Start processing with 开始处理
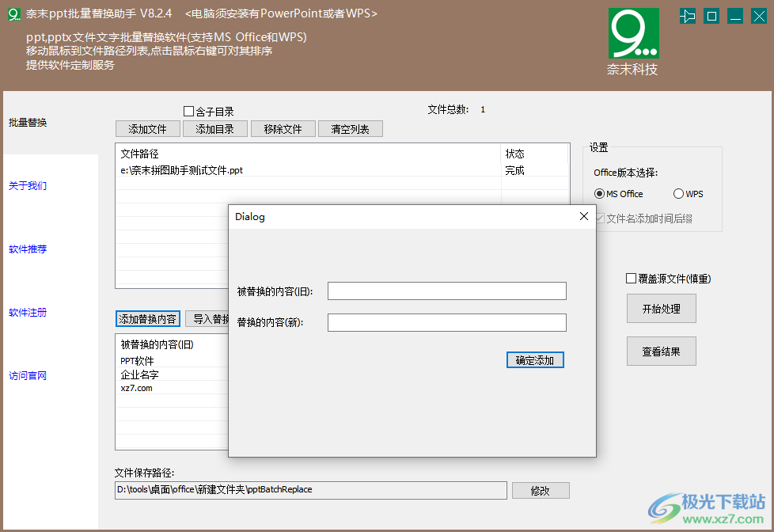 [661, 308]
